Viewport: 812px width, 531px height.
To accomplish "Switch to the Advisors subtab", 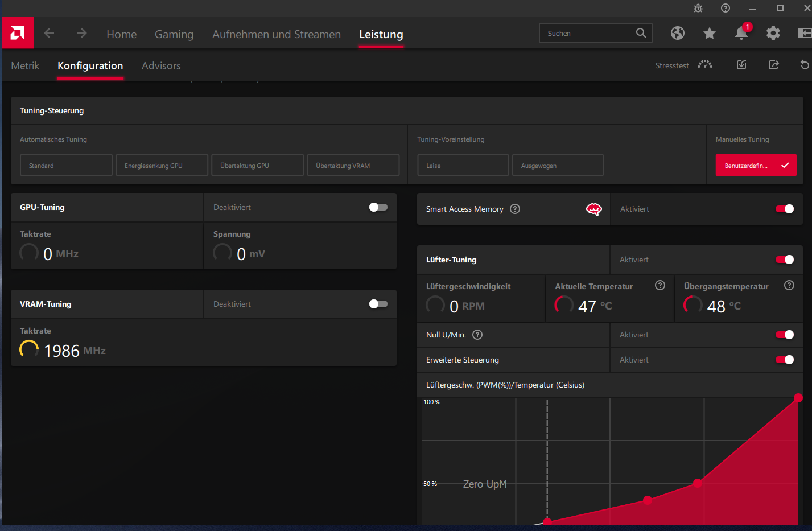I will pyautogui.click(x=161, y=65).
